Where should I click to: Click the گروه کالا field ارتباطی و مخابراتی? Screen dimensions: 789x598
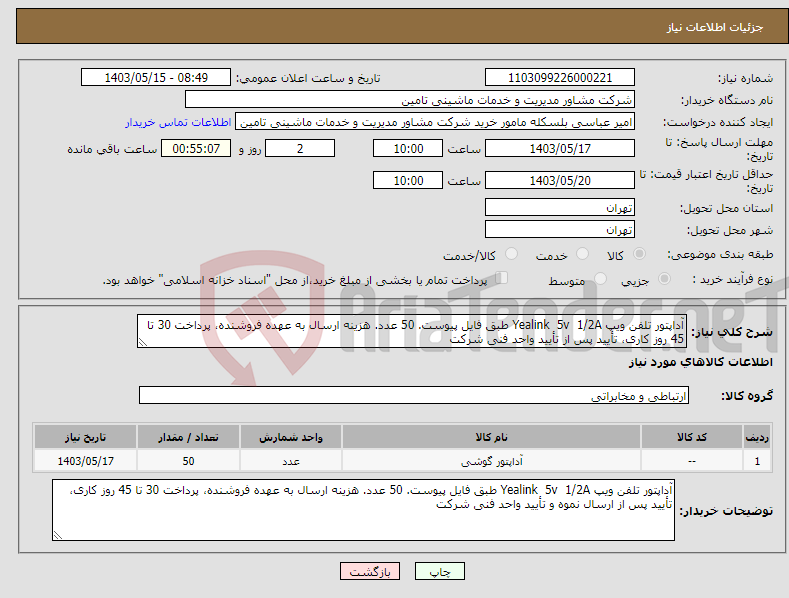[414, 396]
